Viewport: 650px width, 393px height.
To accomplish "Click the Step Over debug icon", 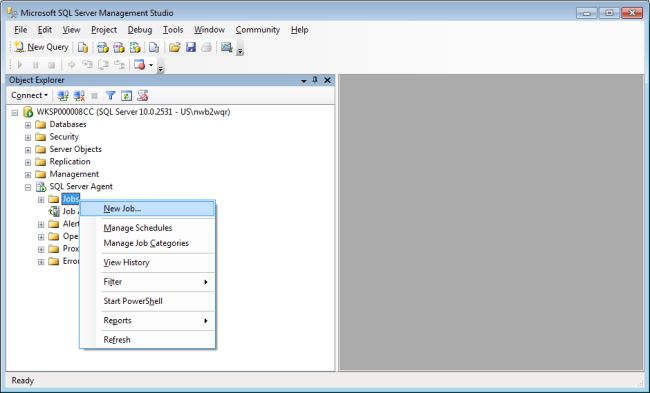I will click(x=103, y=65).
